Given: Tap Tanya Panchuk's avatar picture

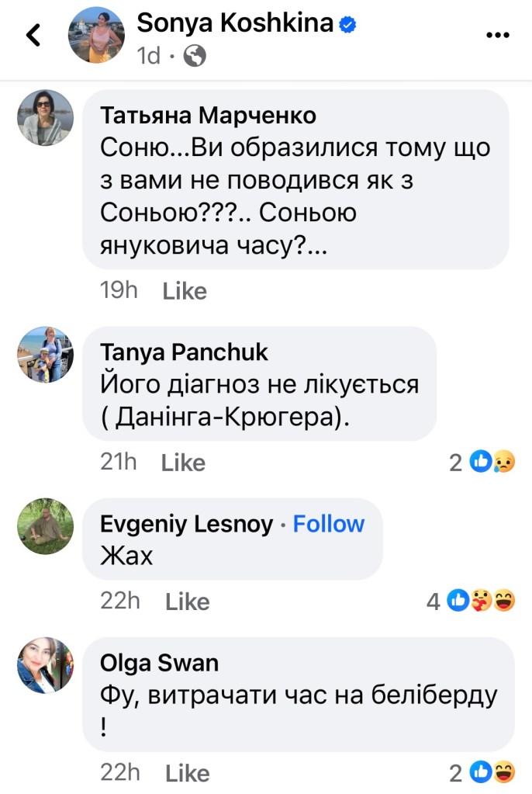Looking at the screenshot, I should pos(45,355).
